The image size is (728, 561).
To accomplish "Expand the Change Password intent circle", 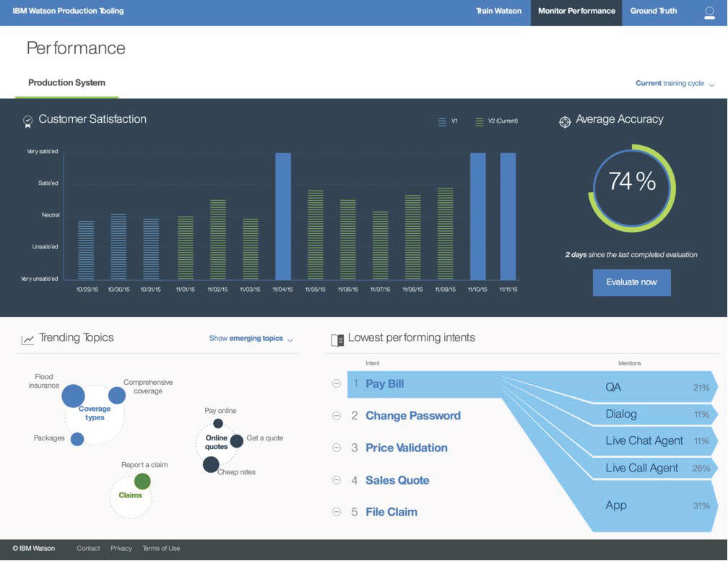I will pos(337,416).
